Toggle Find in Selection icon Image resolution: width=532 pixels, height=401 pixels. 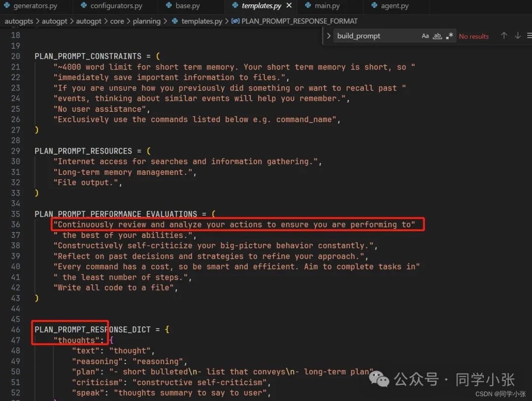528,35
